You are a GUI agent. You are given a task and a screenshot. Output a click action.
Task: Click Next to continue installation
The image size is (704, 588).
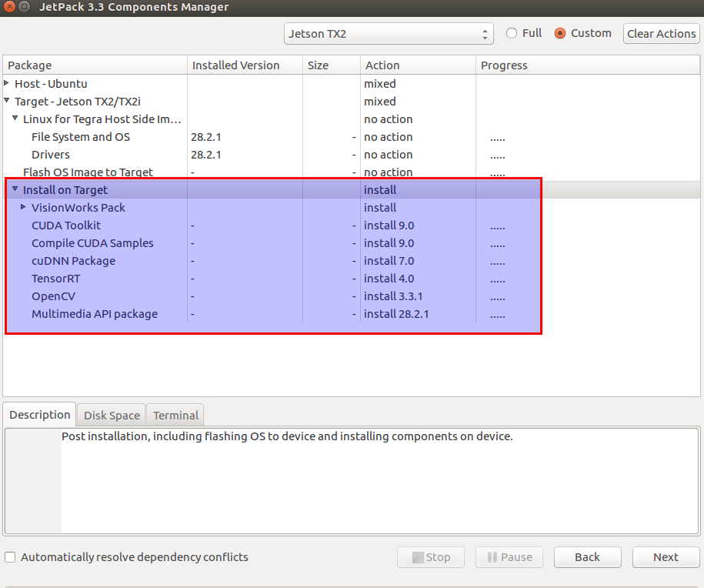(x=666, y=557)
